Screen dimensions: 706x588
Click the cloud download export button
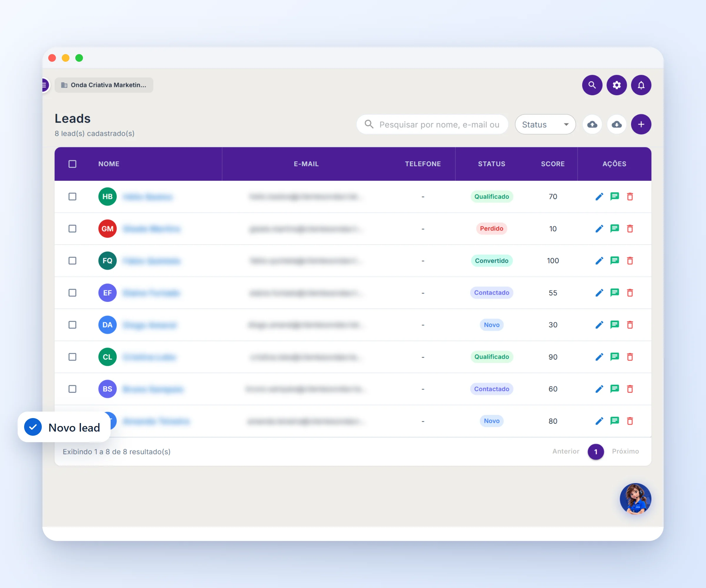pos(617,124)
